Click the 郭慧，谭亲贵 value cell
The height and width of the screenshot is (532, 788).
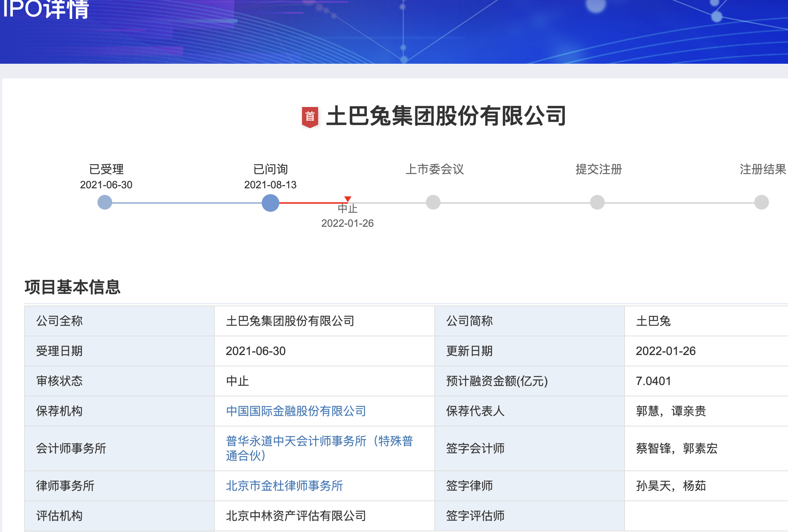(x=706, y=411)
